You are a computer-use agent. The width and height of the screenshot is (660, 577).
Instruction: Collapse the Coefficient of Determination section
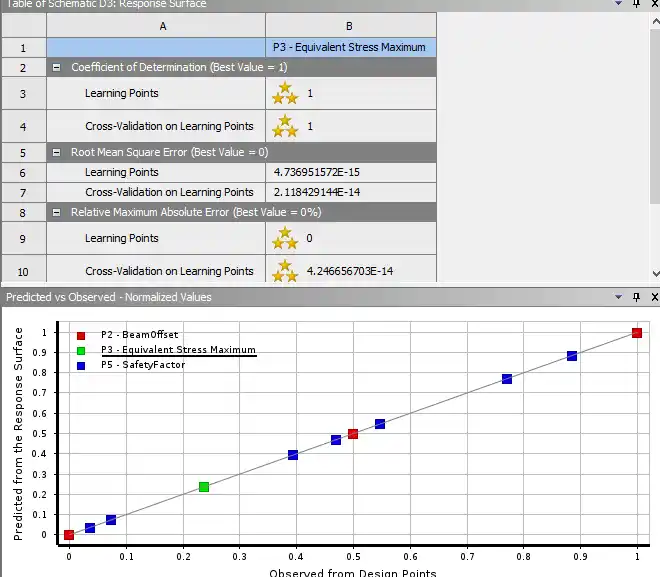tap(56, 67)
